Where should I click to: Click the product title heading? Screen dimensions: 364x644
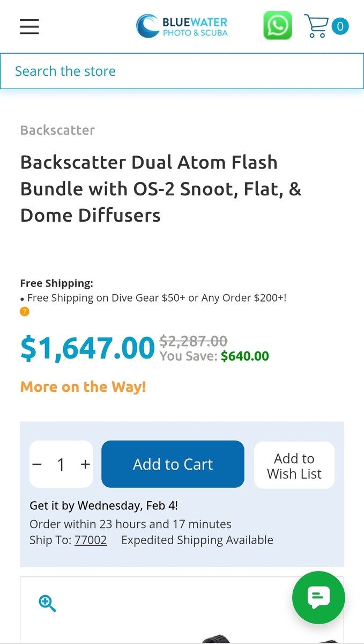(x=161, y=188)
